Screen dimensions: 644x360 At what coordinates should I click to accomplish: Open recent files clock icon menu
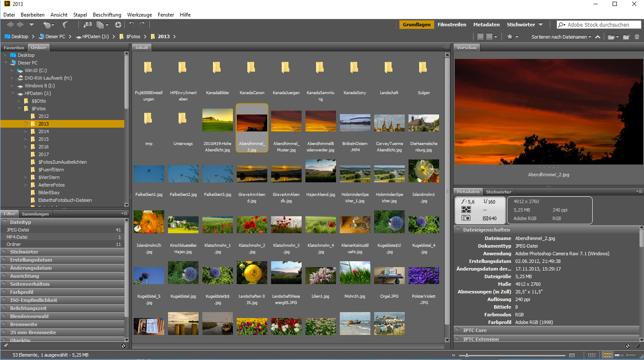[x=48, y=25]
